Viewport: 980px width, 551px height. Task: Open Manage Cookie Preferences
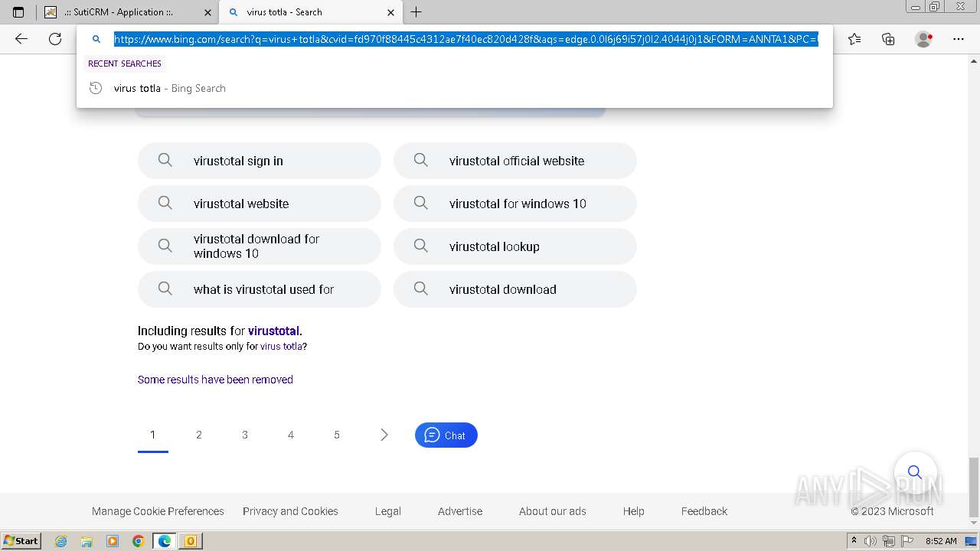(x=158, y=511)
